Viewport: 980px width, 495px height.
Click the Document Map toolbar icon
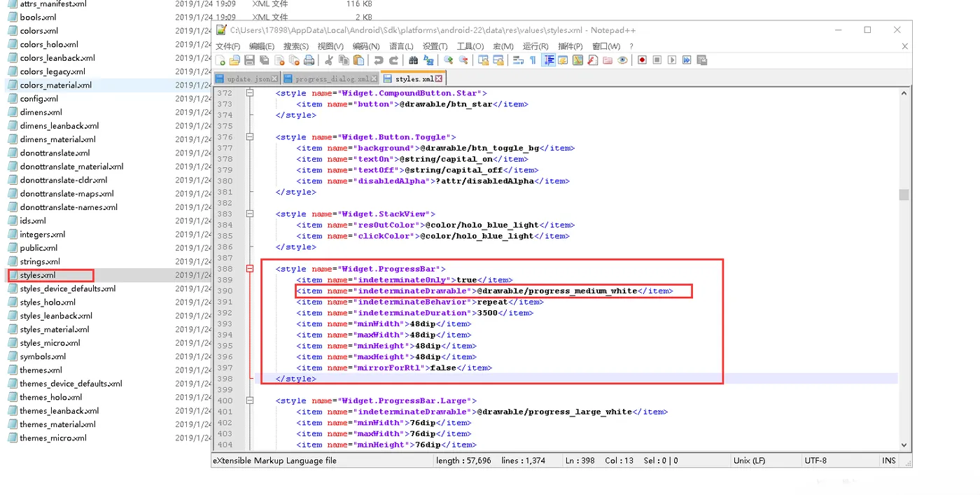coord(577,60)
